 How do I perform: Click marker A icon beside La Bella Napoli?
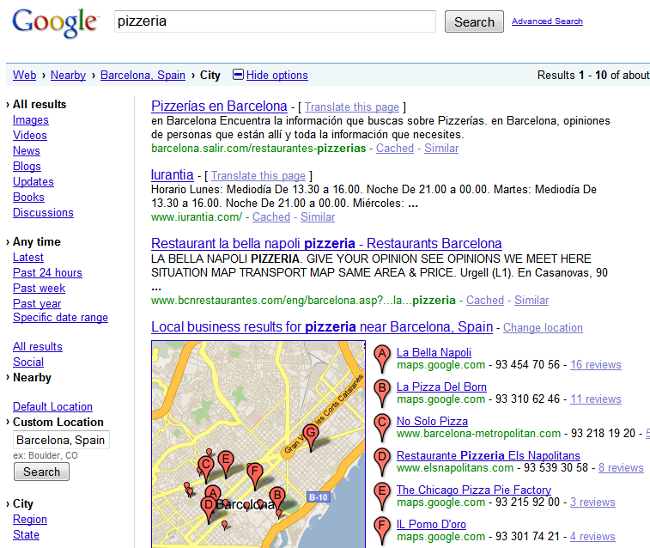point(382,359)
